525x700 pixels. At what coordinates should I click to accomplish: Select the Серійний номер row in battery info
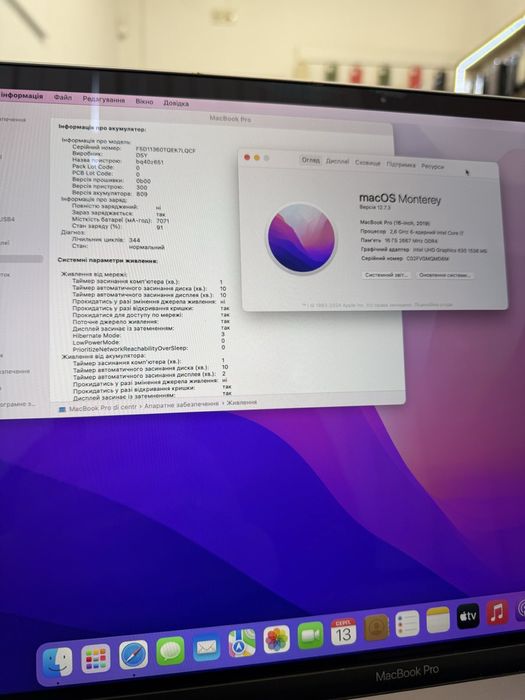[x=134, y=149]
